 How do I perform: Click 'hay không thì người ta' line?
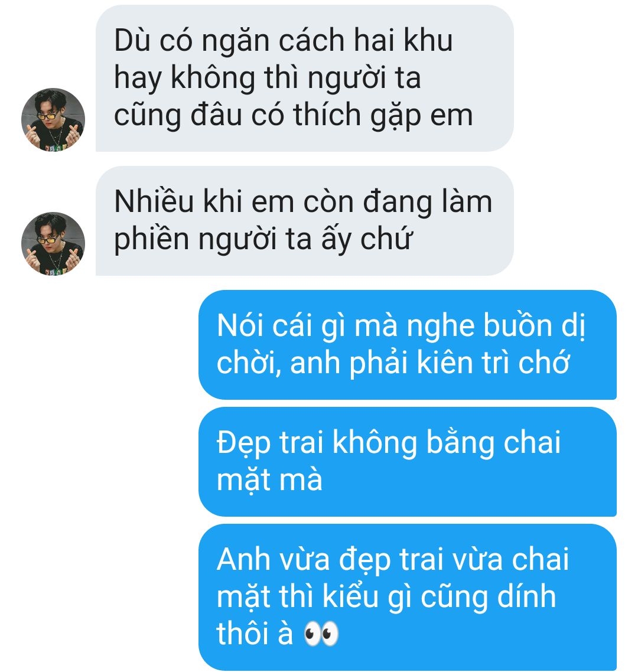coord(267,79)
